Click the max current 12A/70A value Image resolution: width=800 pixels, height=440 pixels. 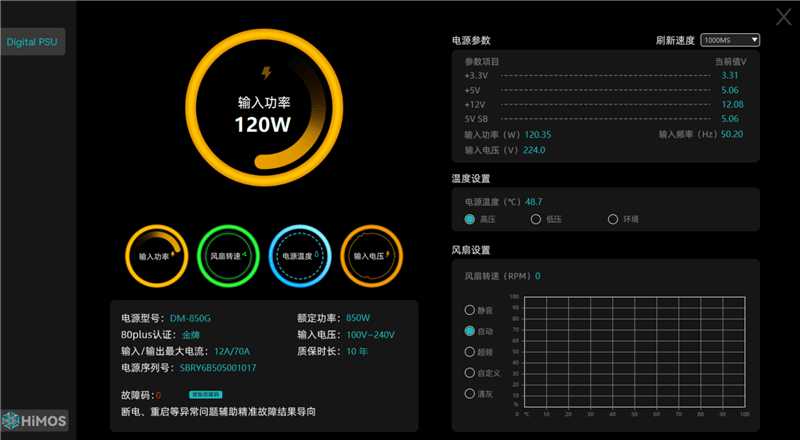point(232,351)
